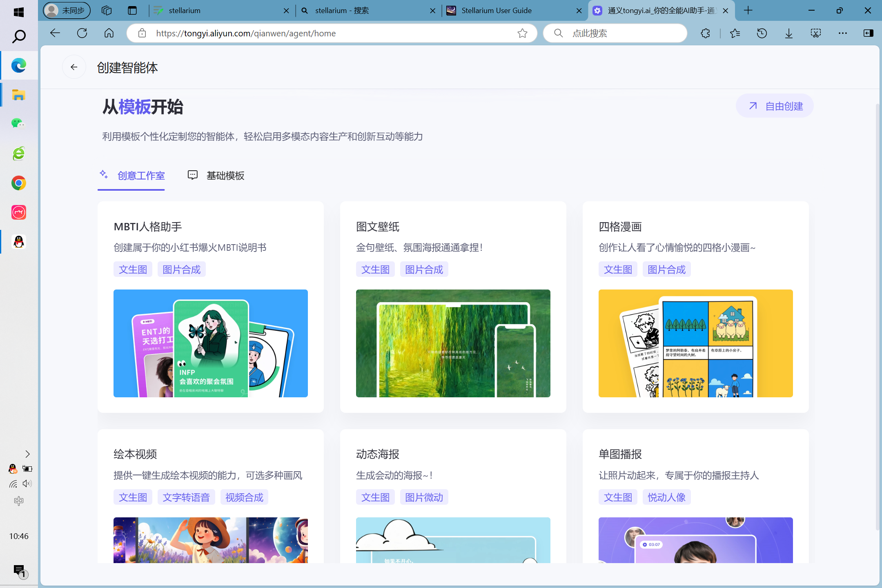Click 文生图 tag on 图文壁纸
The image size is (882, 588).
point(375,269)
